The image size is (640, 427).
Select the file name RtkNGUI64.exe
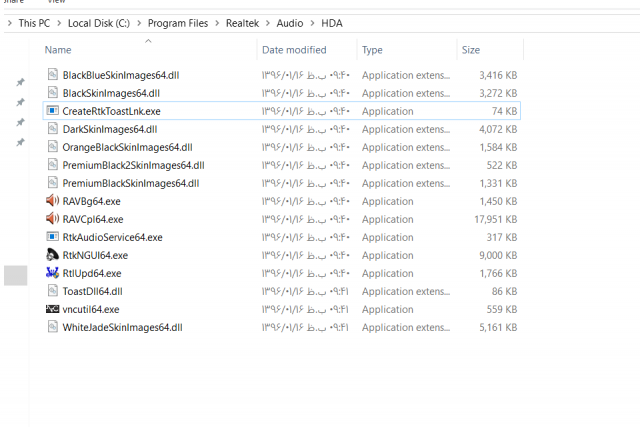point(95,255)
